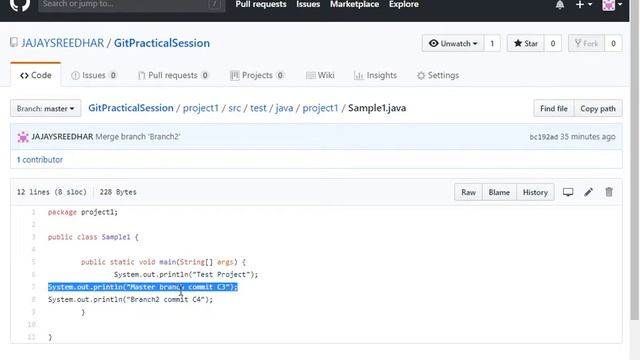Open first project1 breadcrumb folder
The width and height of the screenshot is (640, 360).
(201, 108)
